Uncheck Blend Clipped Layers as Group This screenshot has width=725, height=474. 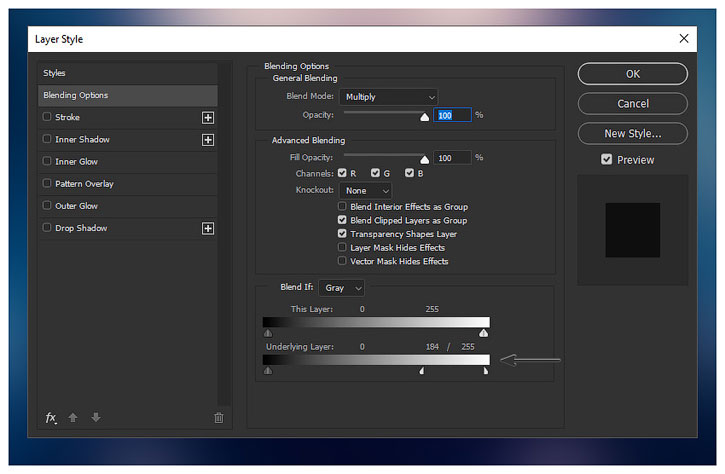tap(342, 220)
